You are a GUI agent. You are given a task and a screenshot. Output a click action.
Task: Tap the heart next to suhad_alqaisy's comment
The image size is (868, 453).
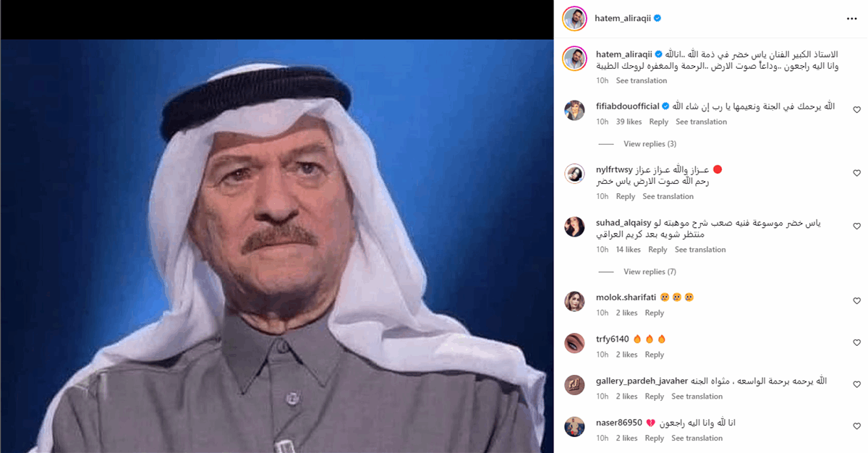(x=856, y=226)
